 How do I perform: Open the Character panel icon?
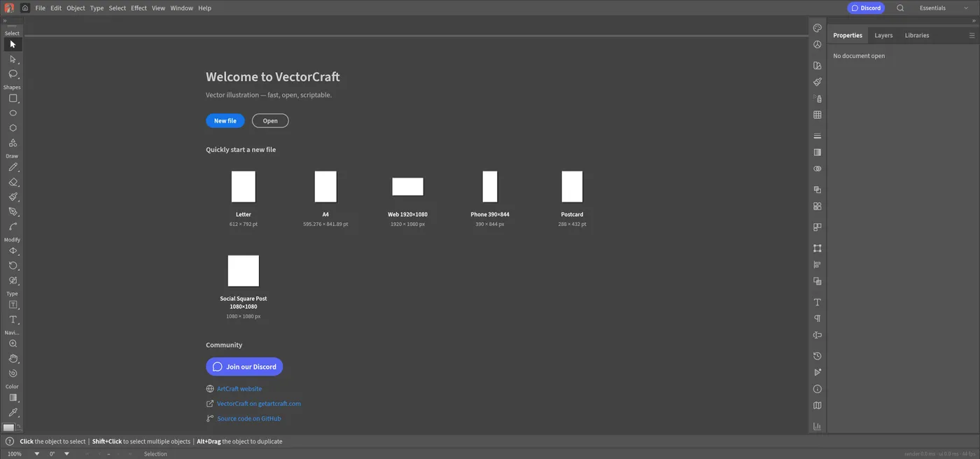click(817, 302)
